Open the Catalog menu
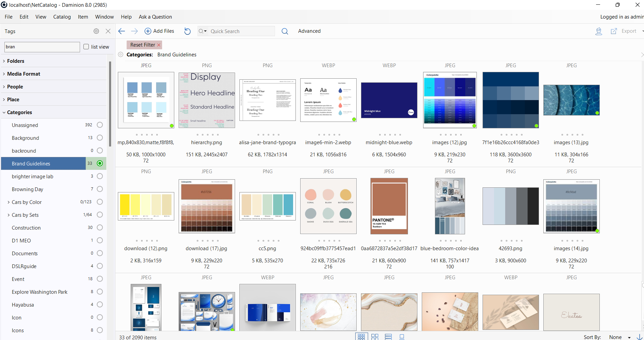Image resolution: width=644 pixels, height=340 pixels. pos(62,17)
